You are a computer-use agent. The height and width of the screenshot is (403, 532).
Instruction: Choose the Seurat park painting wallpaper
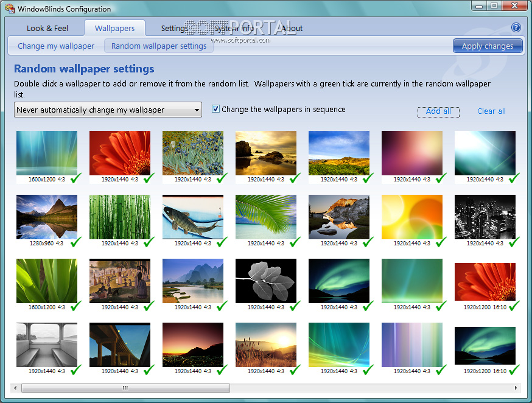click(x=120, y=281)
